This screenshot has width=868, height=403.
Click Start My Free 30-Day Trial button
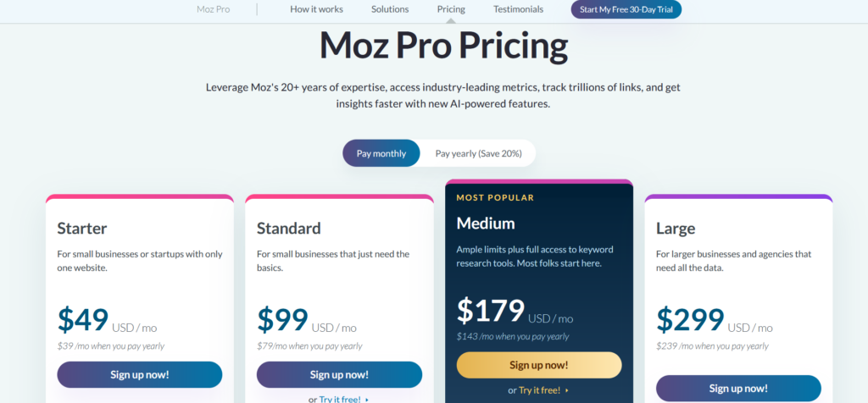626,9
